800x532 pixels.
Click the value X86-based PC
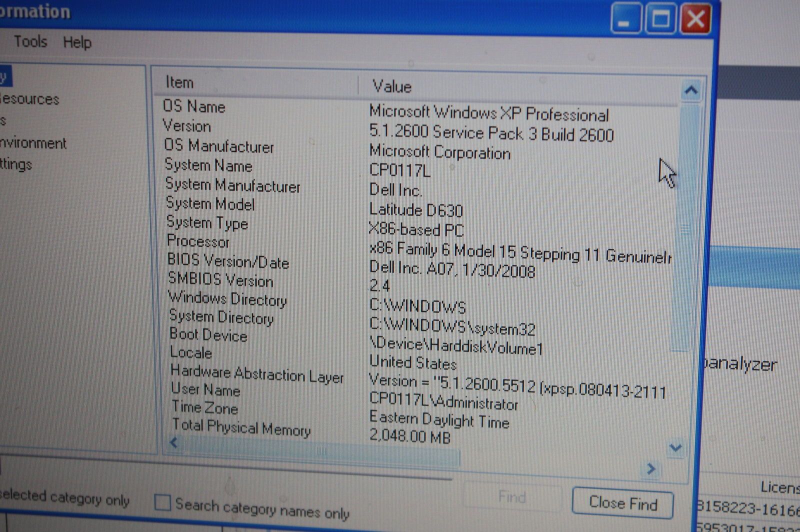pyautogui.click(x=416, y=229)
